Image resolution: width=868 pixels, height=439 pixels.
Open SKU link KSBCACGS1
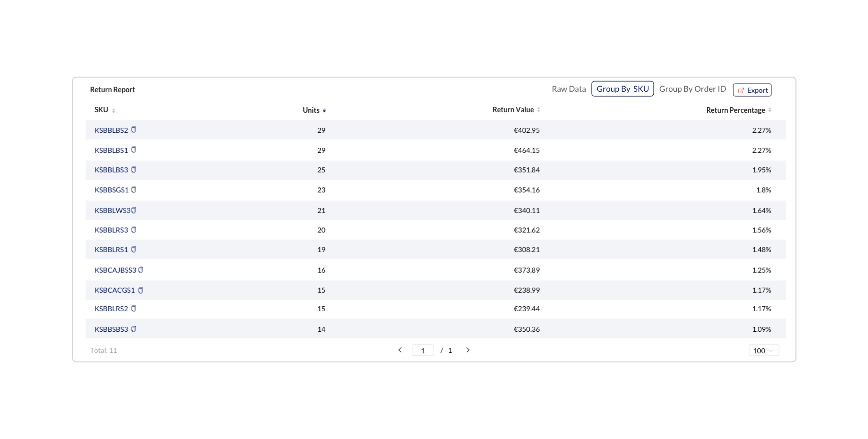[x=115, y=290]
